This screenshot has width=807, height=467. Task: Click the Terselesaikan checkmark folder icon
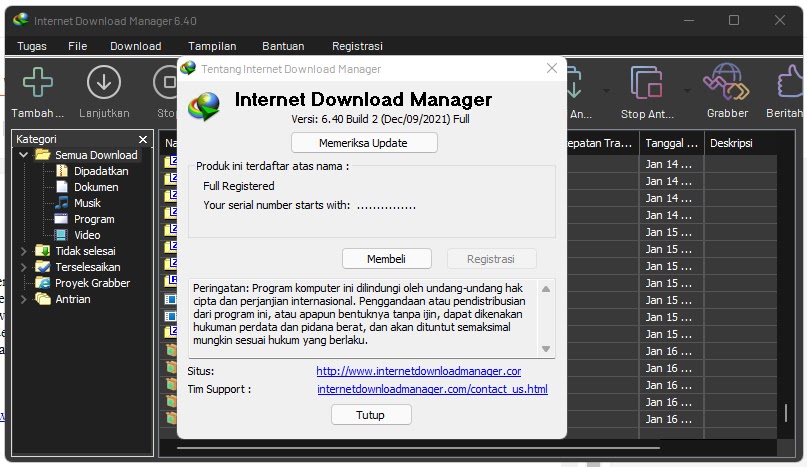click(42, 267)
